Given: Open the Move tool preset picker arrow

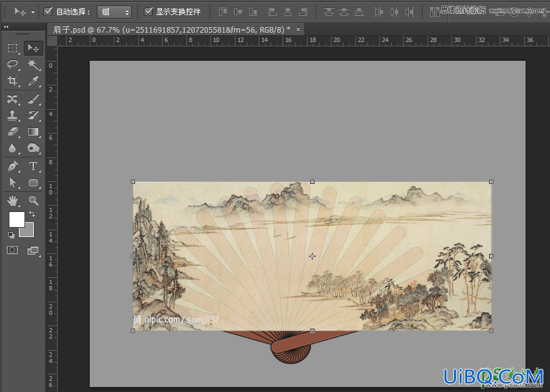Looking at the screenshot, I should coord(33,12).
